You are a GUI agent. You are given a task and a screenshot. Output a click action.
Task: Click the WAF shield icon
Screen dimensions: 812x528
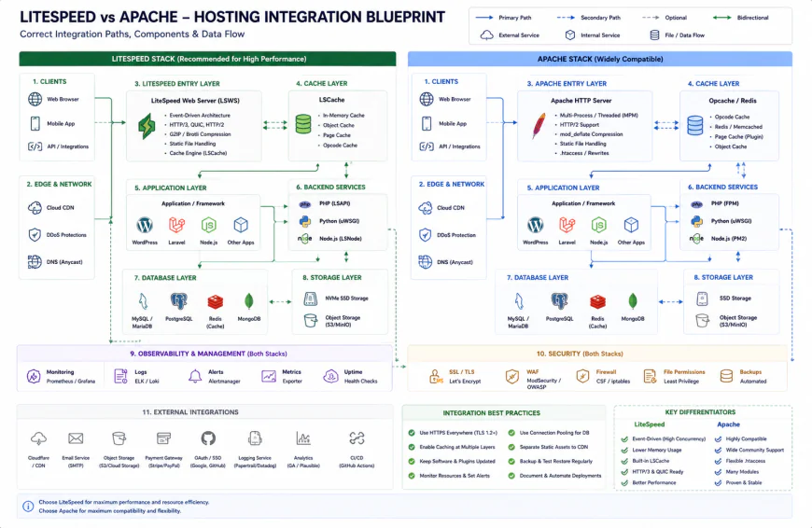pos(512,376)
